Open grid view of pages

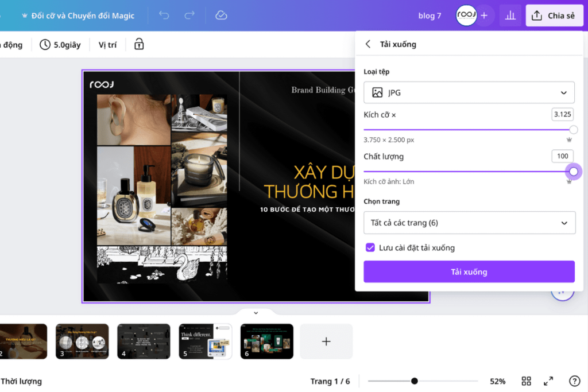(x=526, y=381)
